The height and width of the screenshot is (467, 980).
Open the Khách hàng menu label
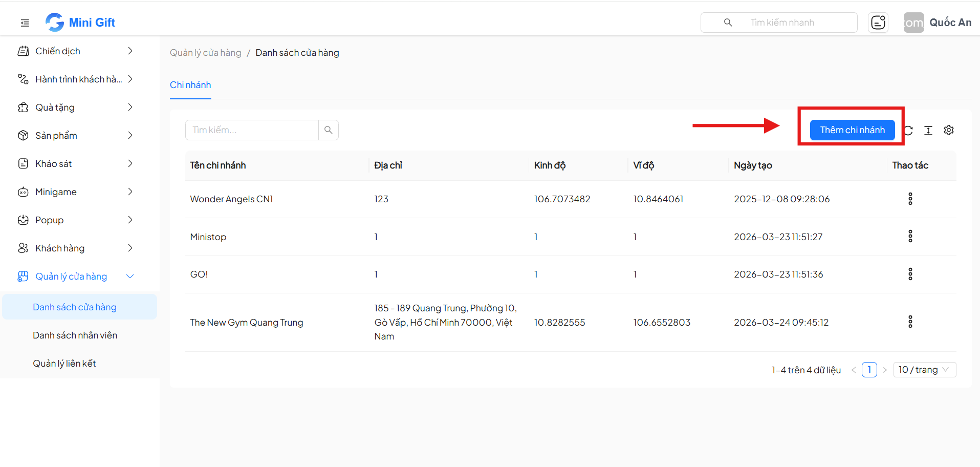click(60, 248)
